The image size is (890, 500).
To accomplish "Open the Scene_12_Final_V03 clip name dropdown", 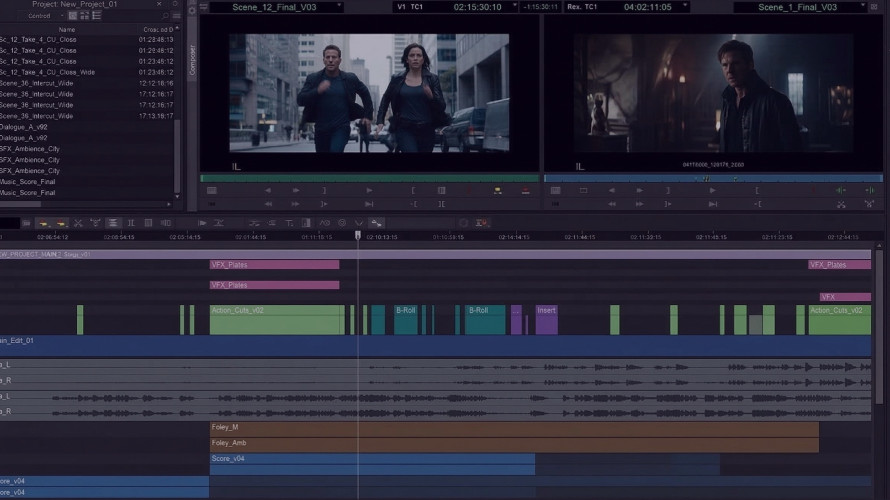I will [x=339, y=6].
